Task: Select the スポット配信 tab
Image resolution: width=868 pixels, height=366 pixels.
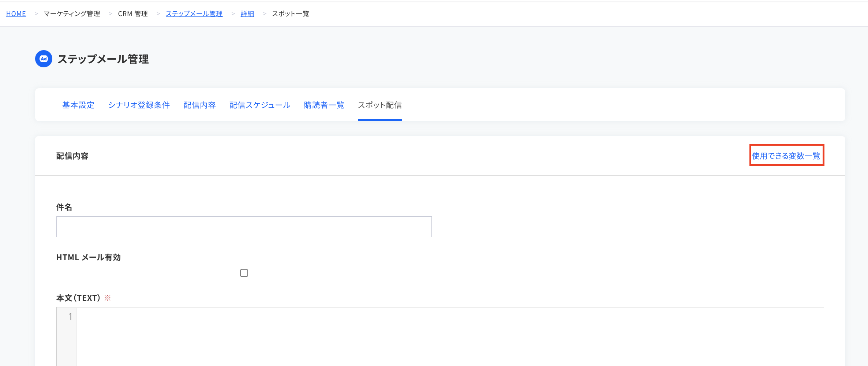Action: point(380,105)
